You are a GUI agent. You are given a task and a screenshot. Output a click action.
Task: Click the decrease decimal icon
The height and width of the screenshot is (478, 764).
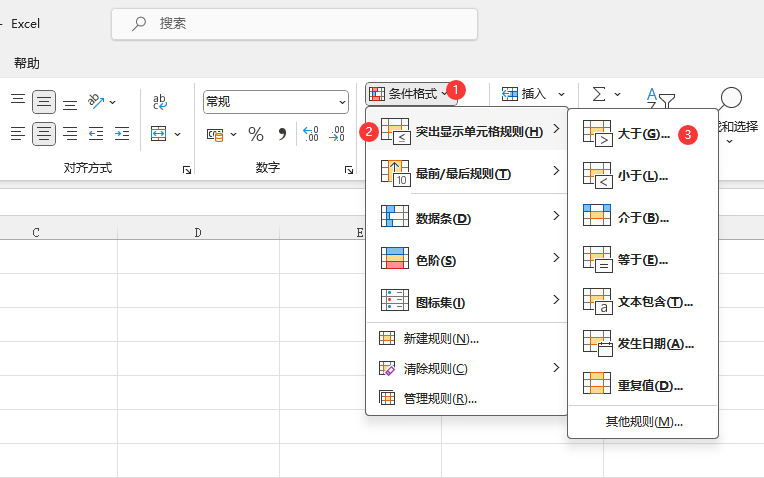click(x=337, y=134)
